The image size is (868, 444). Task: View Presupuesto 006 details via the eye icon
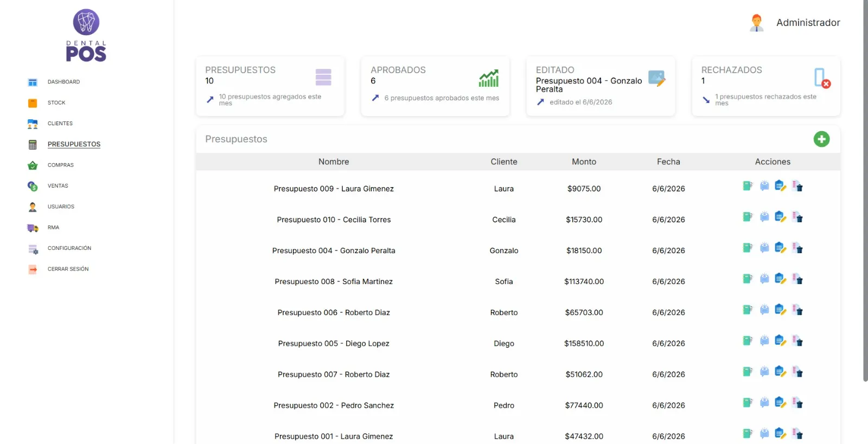(x=764, y=310)
